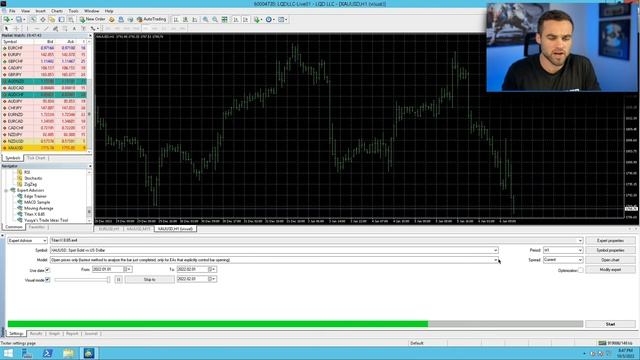640x360 pixels.
Task: Select Titan X 8.85 in Navigator
Action: click(x=34, y=214)
